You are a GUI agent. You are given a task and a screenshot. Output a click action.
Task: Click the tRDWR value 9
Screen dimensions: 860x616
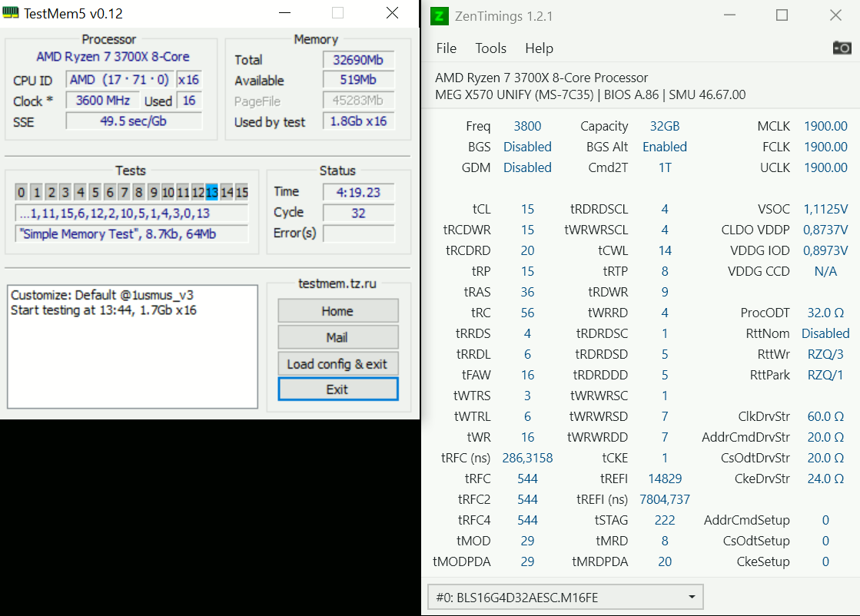pos(665,292)
